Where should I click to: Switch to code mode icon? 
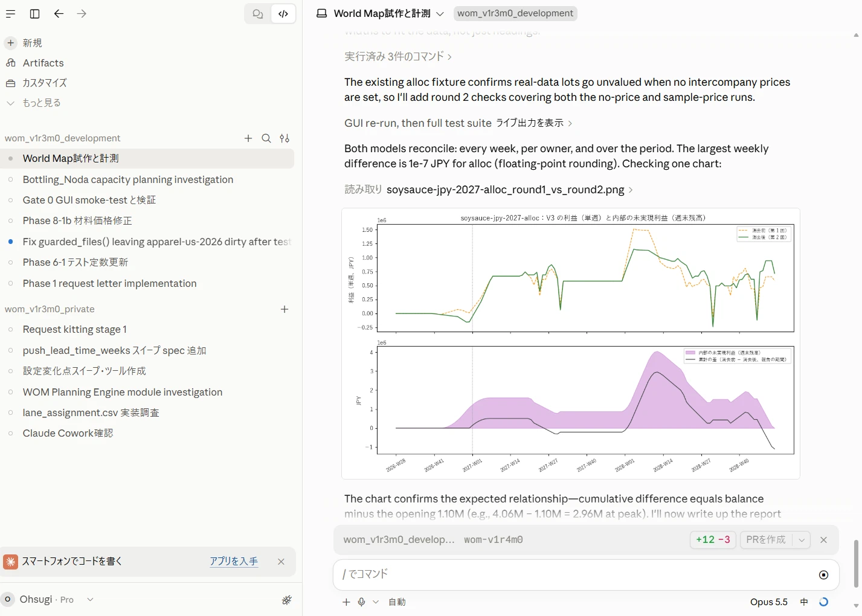pyautogui.click(x=283, y=14)
